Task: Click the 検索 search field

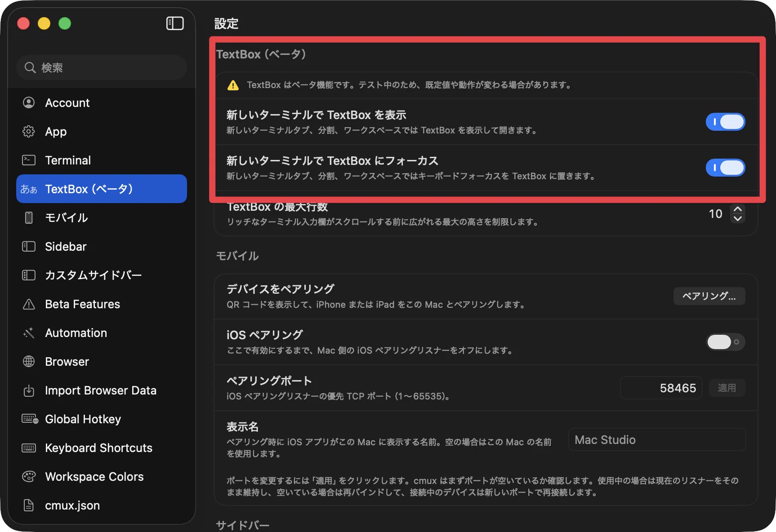Action: pos(102,67)
